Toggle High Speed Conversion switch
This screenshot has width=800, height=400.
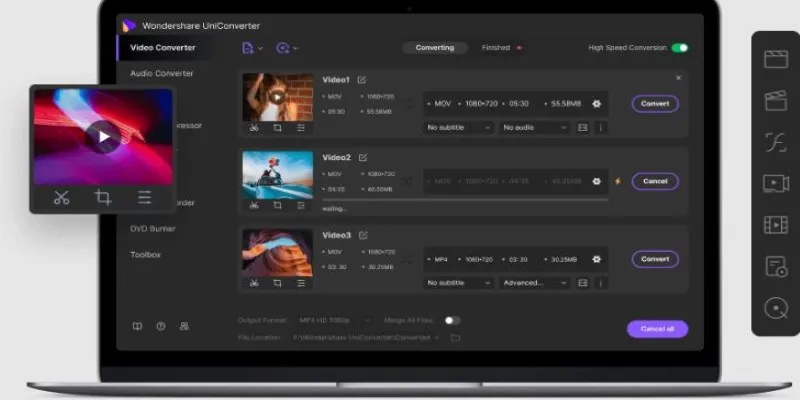click(x=680, y=48)
